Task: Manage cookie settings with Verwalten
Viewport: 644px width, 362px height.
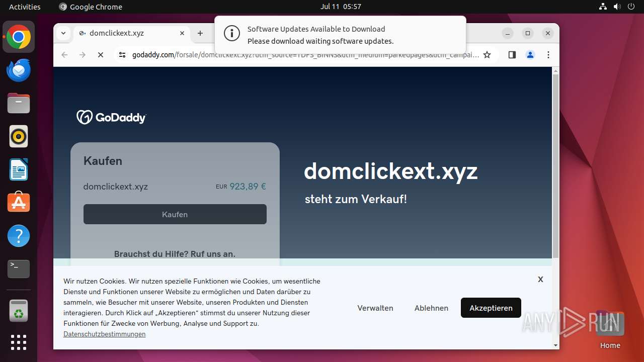Action: [x=375, y=308]
